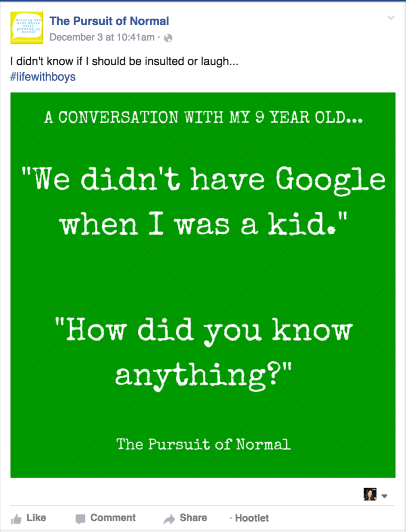Image resolution: width=406 pixels, height=532 pixels.
Task: Click the thumbs-up Like icon
Action: [x=16, y=519]
